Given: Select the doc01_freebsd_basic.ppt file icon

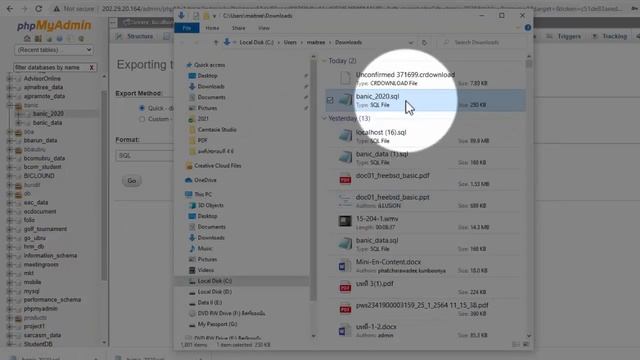Looking at the screenshot, I should point(345,201).
